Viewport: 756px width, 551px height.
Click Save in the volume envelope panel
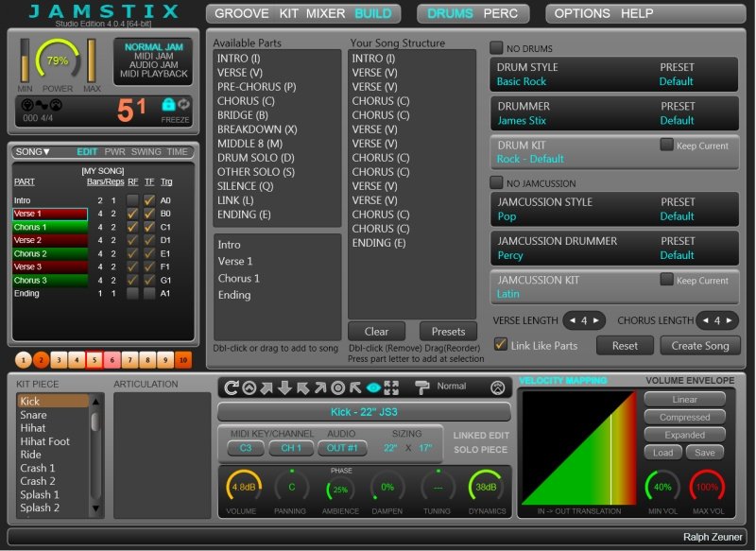pyautogui.click(x=705, y=453)
